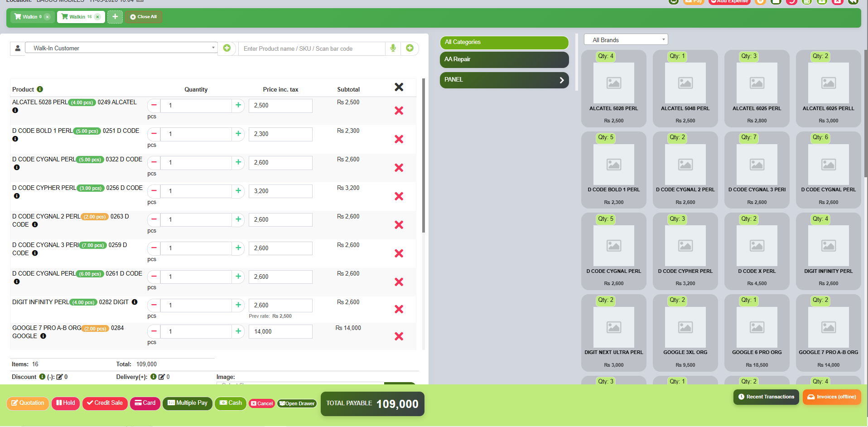Open the All Brands dropdown
The image size is (868, 427).
(x=626, y=39)
